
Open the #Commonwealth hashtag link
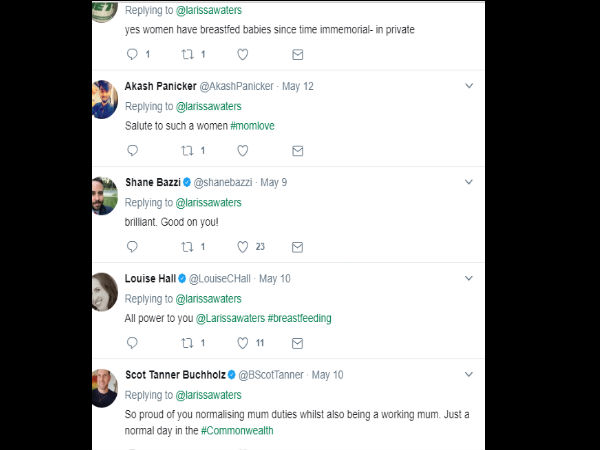(237, 430)
